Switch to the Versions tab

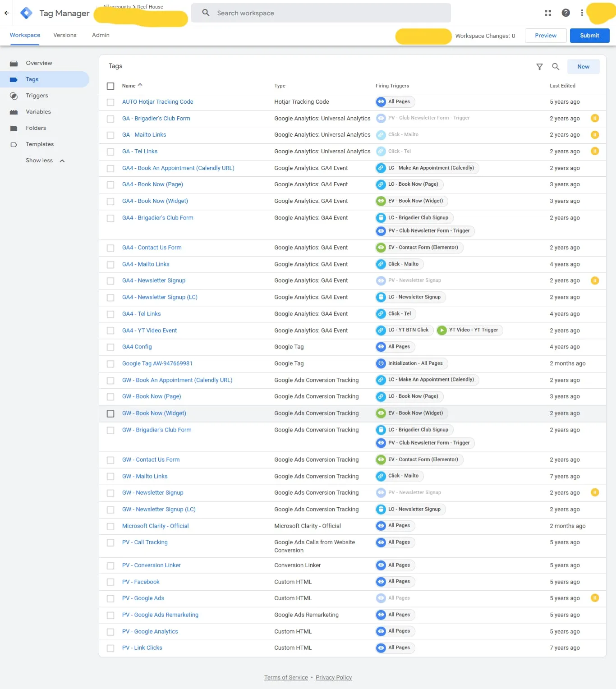point(65,35)
